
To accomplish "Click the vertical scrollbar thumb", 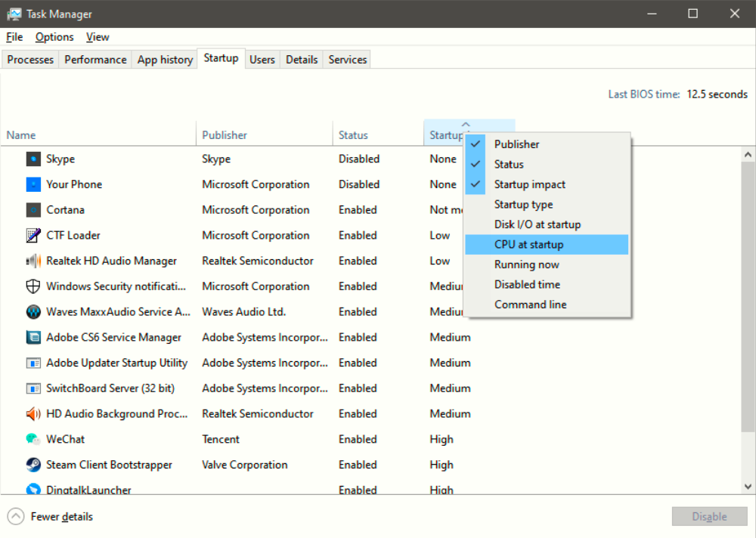I will 748,296.
